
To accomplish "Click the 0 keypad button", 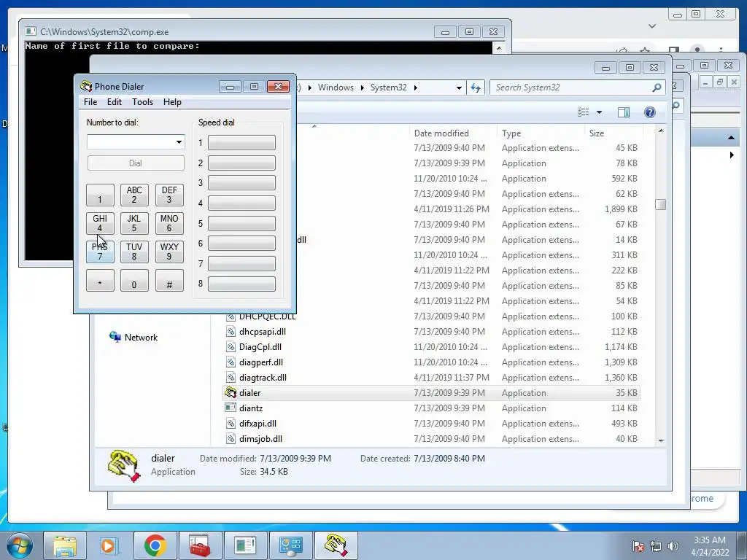I will pyautogui.click(x=134, y=281).
